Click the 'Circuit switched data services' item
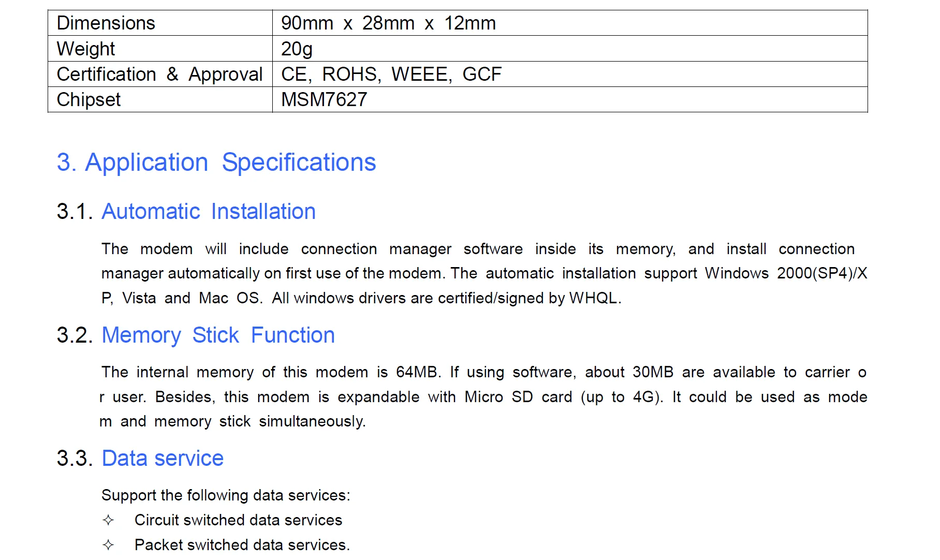The height and width of the screenshot is (560, 940). coord(238,520)
